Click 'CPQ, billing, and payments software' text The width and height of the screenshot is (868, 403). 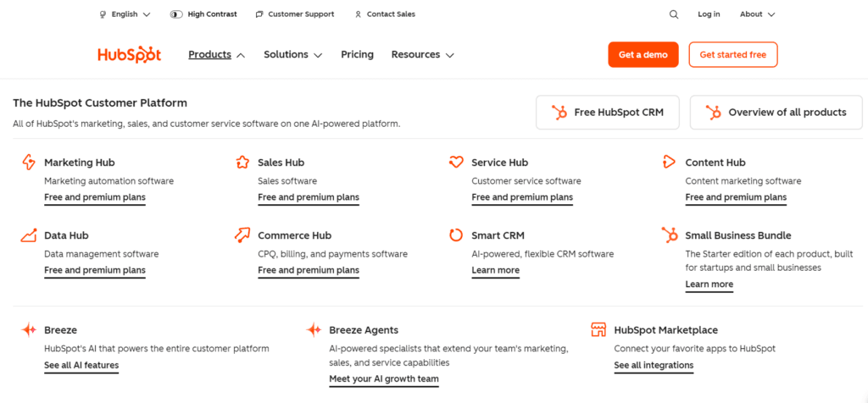click(332, 254)
